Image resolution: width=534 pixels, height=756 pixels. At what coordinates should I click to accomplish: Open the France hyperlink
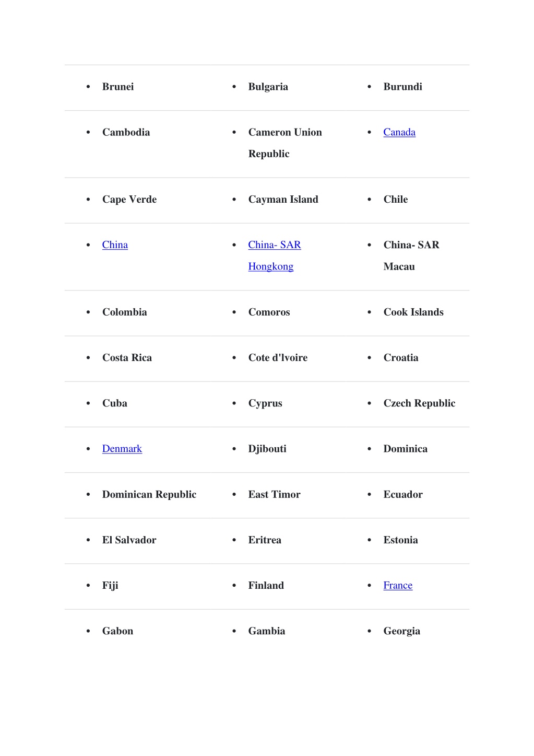[398, 586]
